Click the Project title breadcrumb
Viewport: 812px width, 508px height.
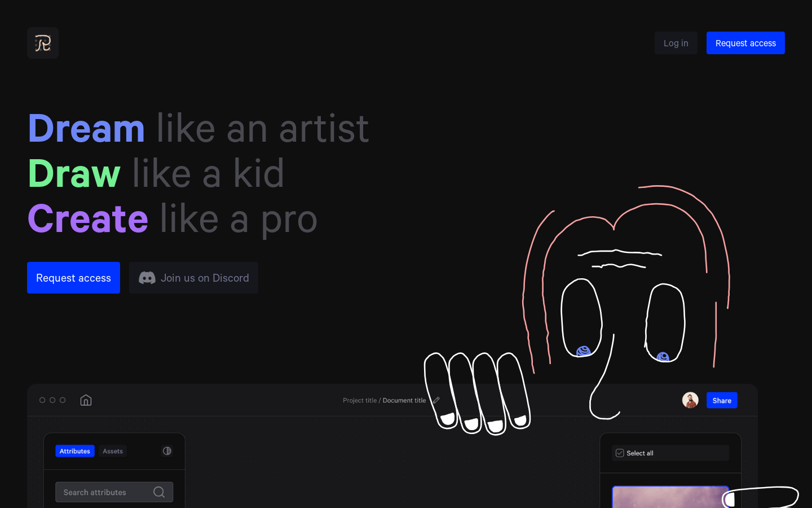coord(360,400)
